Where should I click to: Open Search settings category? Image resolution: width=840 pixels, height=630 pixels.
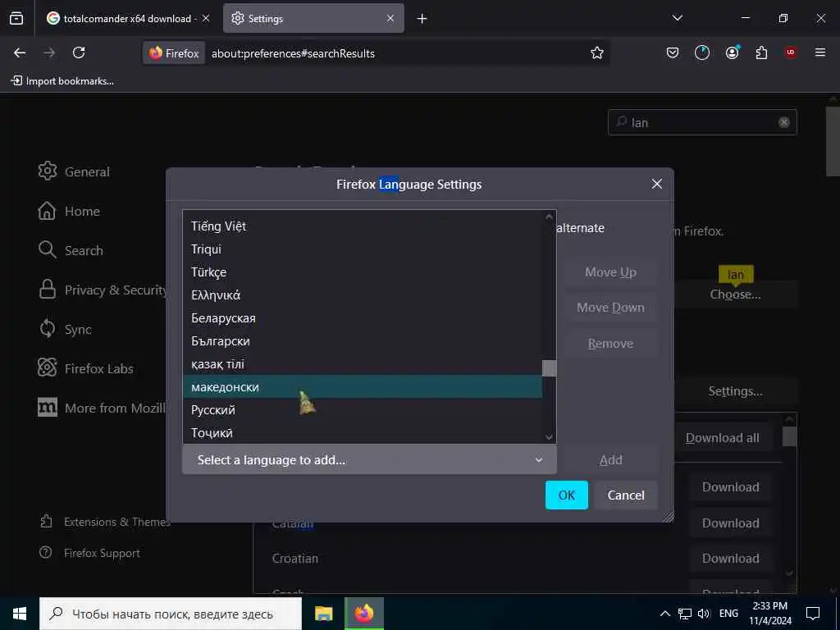pyautogui.click(x=71, y=250)
